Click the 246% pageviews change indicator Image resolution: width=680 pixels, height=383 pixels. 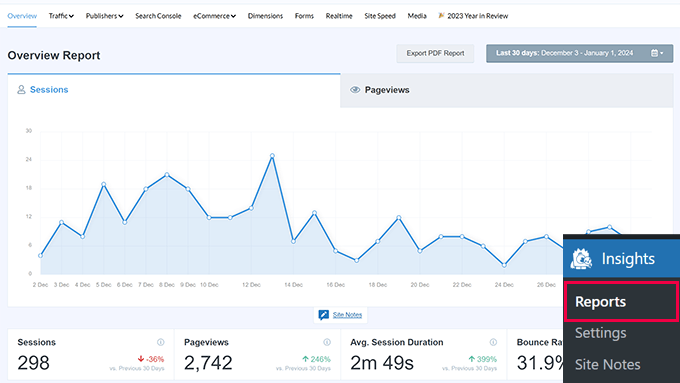(x=317, y=359)
